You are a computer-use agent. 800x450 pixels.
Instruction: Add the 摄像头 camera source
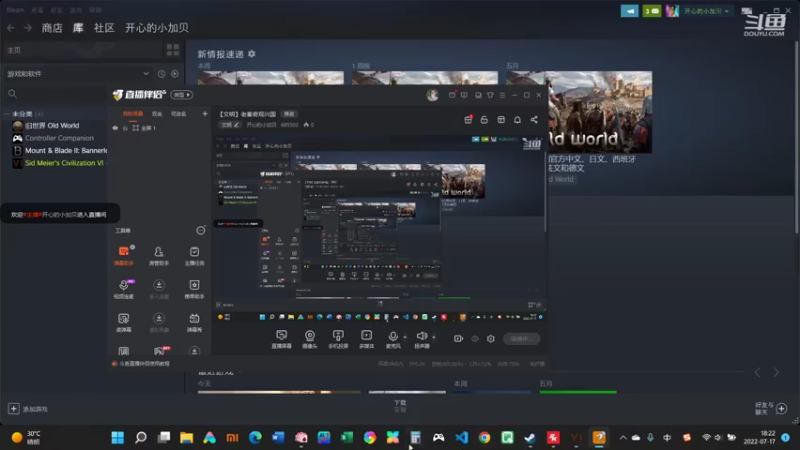[x=310, y=339]
